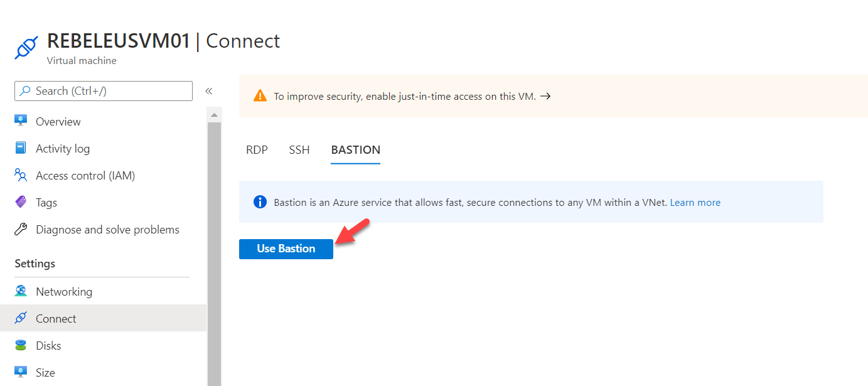Click the Connect plug icon in sidebar
This screenshot has height=386, width=868.
point(21,318)
